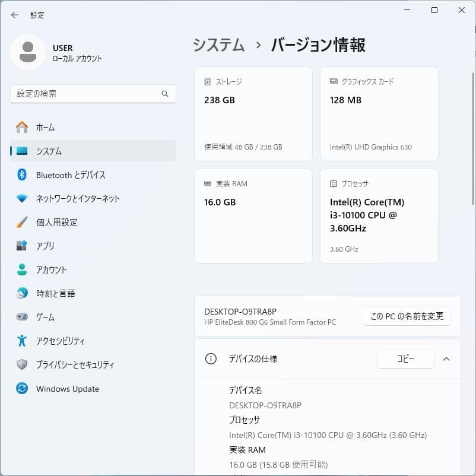Click the brush icon for 個人用設定
The width and height of the screenshot is (476, 476).
coord(22,222)
